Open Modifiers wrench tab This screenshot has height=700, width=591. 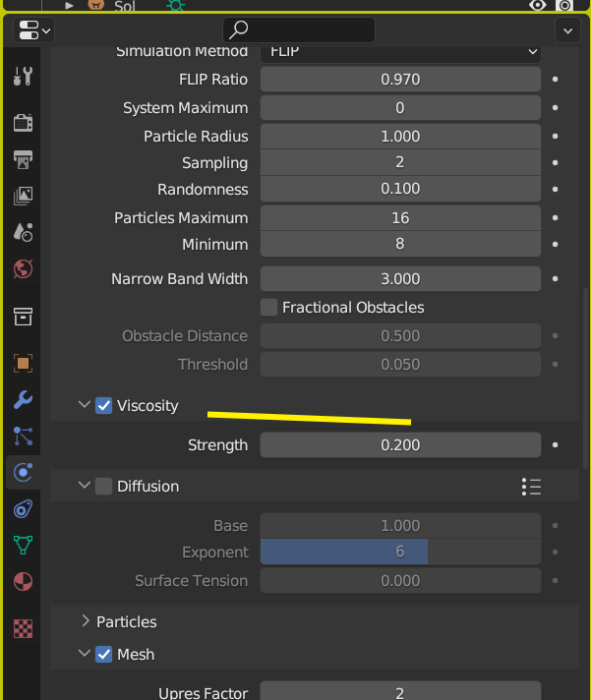(x=24, y=400)
